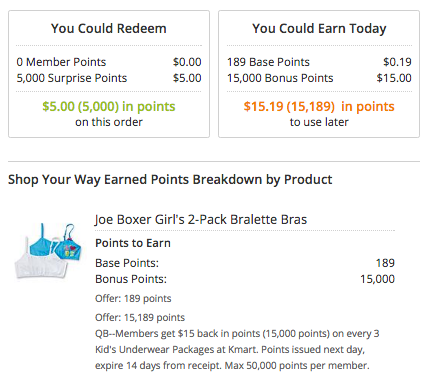
Task: Click the Shop Your Way Earned Points Breakdown heading
Action: (x=170, y=180)
